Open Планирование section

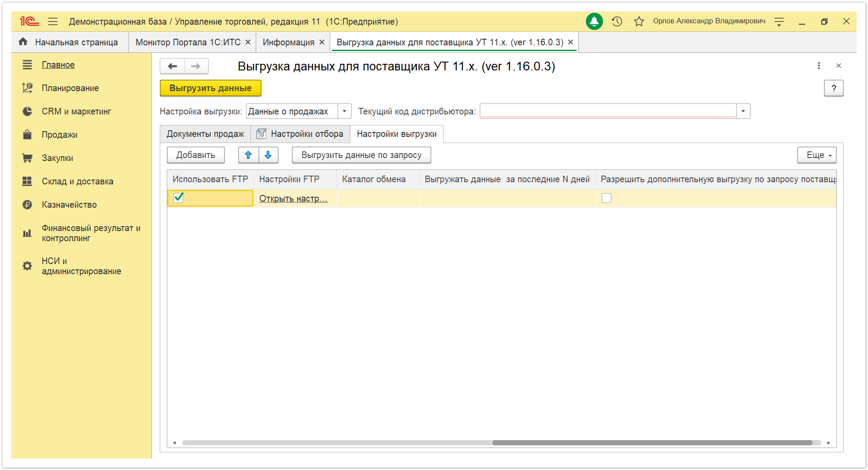tap(70, 88)
